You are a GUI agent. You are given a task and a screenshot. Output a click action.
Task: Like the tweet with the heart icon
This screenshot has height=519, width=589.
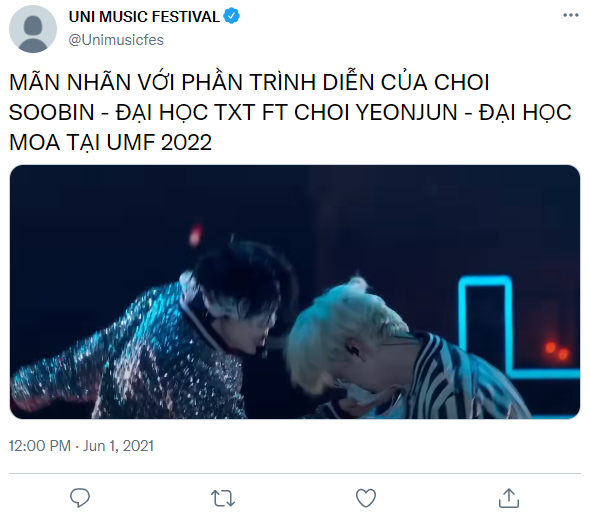[365, 498]
